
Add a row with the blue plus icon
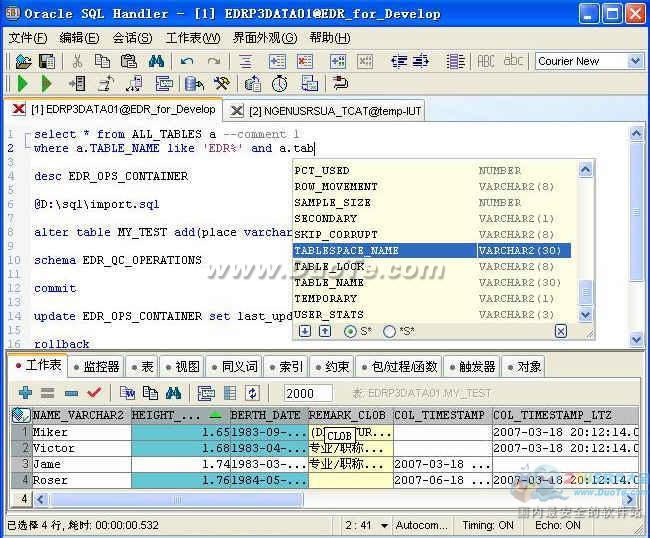coord(25,393)
